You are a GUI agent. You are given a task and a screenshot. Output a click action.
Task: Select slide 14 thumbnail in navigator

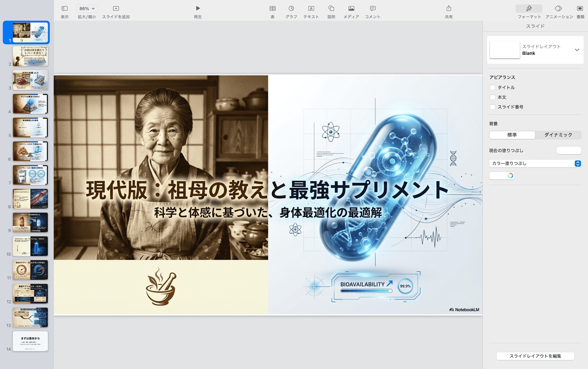click(x=30, y=341)
